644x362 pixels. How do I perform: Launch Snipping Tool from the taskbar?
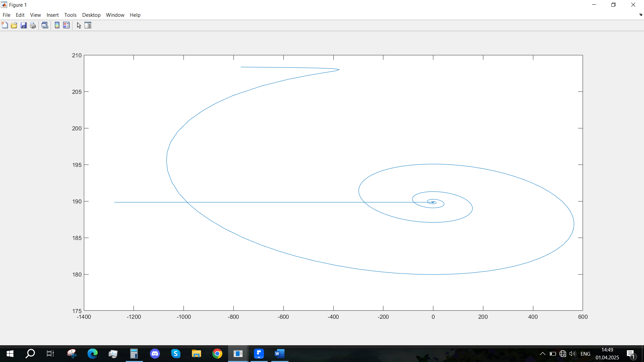point(72,354)
